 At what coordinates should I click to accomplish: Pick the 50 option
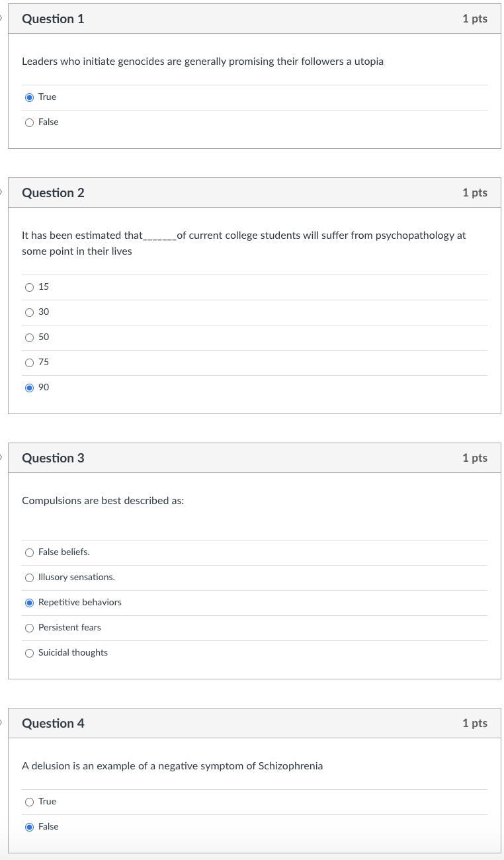29,337
